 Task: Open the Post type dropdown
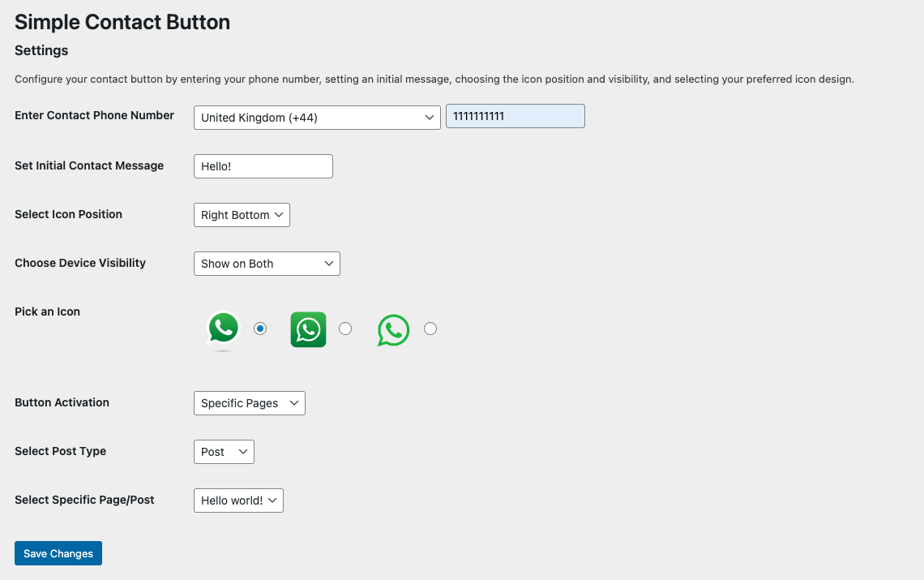[224, 452]
